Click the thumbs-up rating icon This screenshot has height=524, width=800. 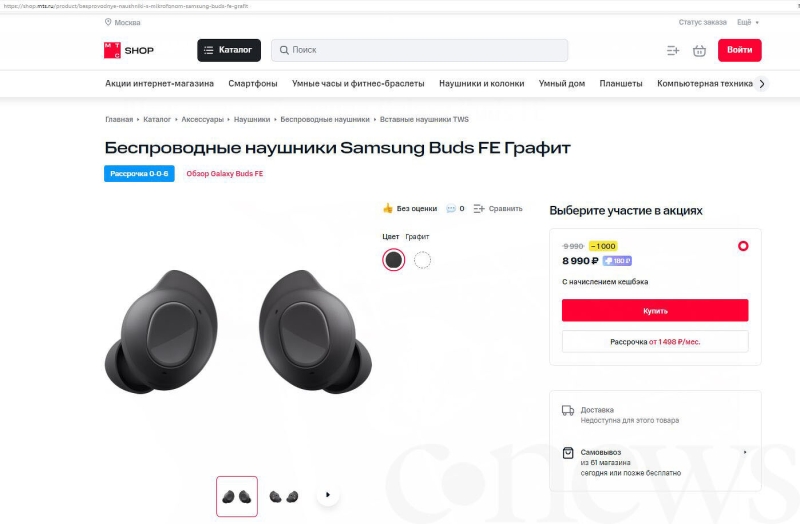pyautogui.click(x=388, y=208)
